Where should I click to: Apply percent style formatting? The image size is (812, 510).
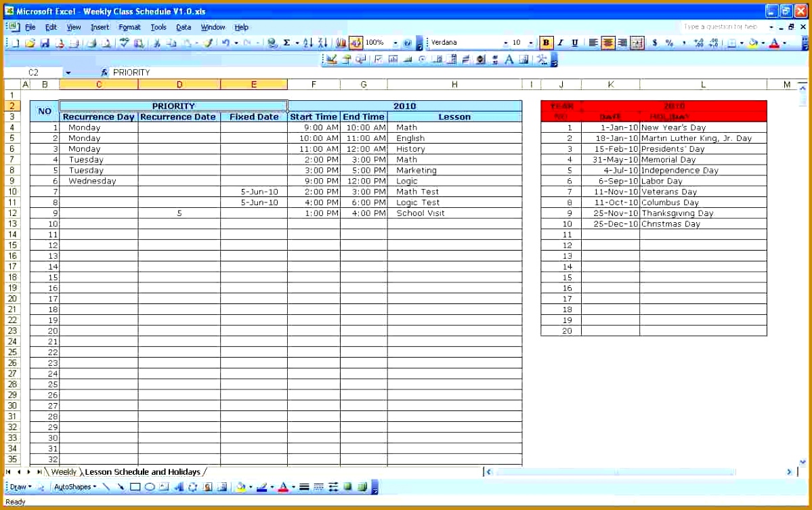point(670,43)
